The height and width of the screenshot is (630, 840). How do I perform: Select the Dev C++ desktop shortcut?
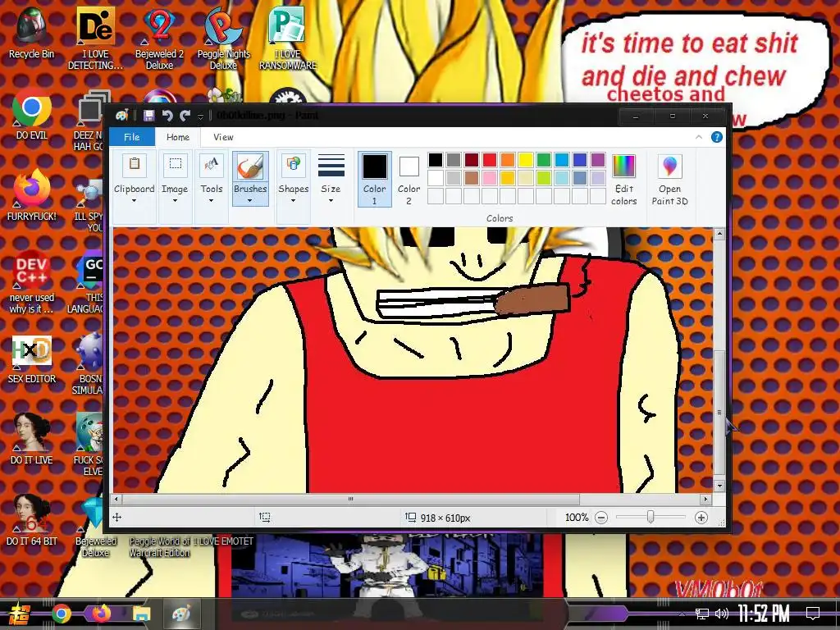32,282
